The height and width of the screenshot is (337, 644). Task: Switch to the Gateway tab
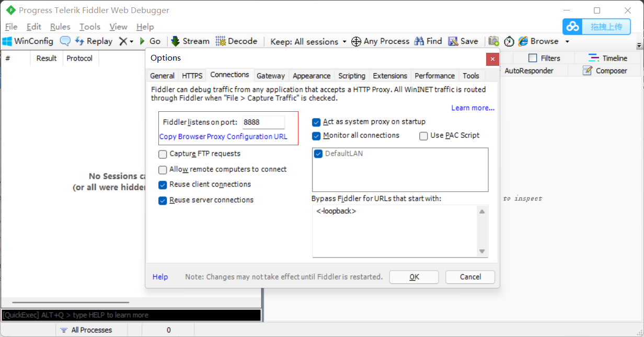[x=271, y=76]
